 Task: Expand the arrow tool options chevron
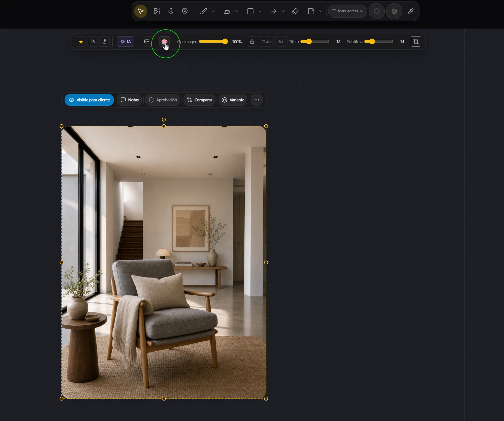[x=283, y=11]
